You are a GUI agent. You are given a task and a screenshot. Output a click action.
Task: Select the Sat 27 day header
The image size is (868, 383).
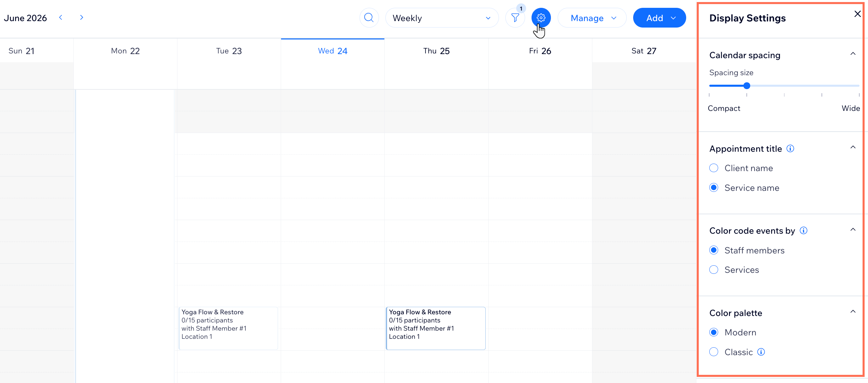[x=644, y=51]
